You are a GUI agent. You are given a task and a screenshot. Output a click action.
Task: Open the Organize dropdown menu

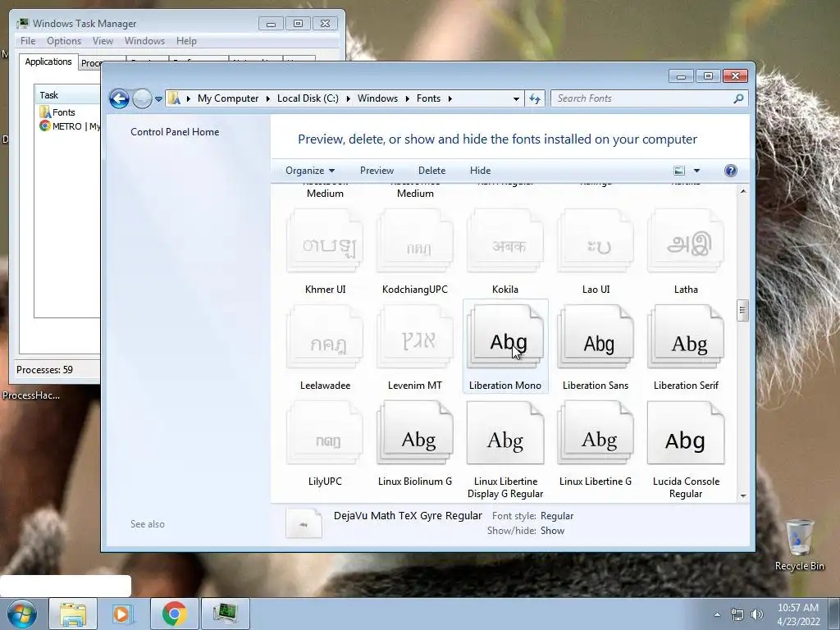click(310, 171)
